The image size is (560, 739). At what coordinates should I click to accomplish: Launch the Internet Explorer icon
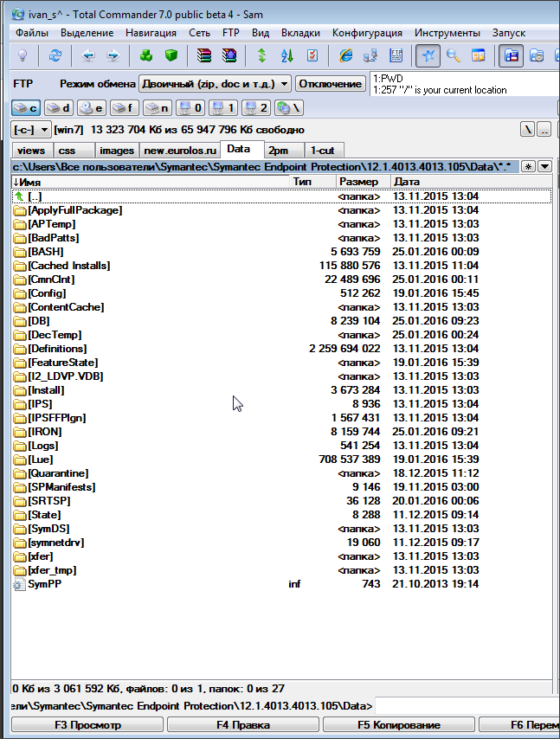[x=346, y=55]
